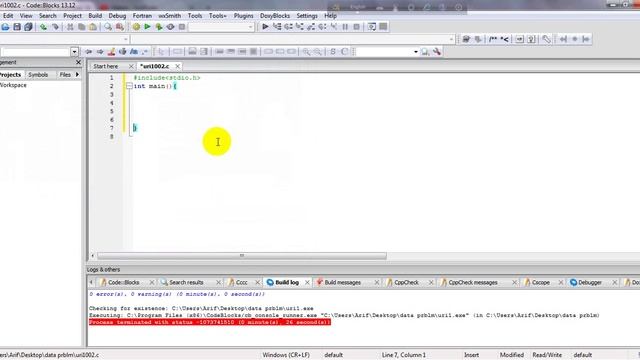
Task: Open the Settings menu
Action: [307, 16]
